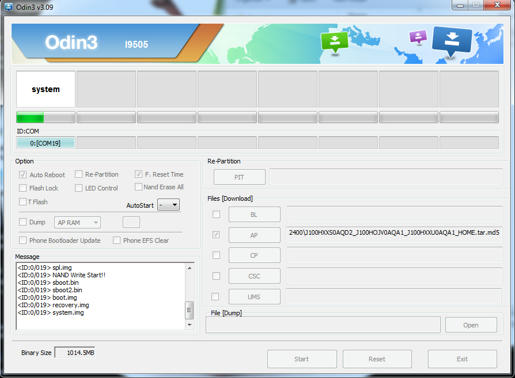Enable the Nand Erase All checkbox
515x378 pixels.
(x=138, y=187)
